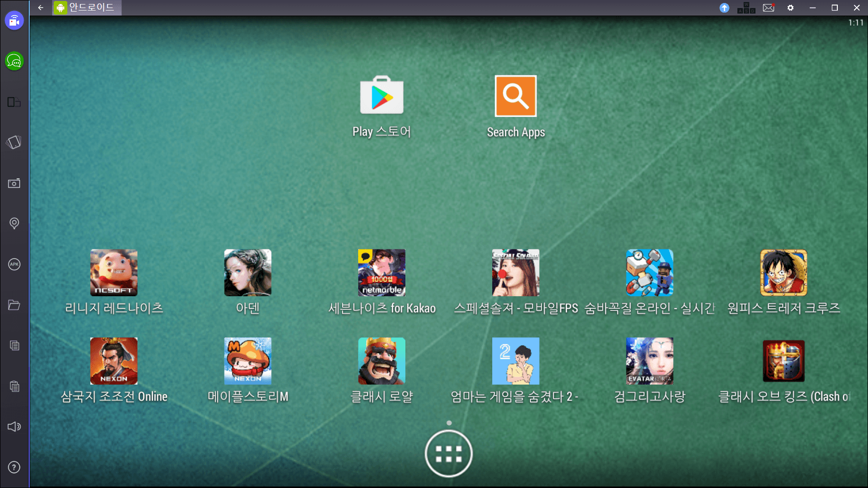Launch 원피스 트레저 크루즈
Image resolution: width=868 pixels, height=488 pixels.
tap(784, 273)
